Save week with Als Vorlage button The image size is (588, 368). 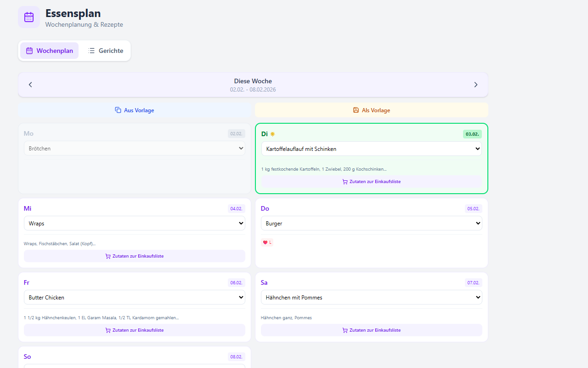371,110
